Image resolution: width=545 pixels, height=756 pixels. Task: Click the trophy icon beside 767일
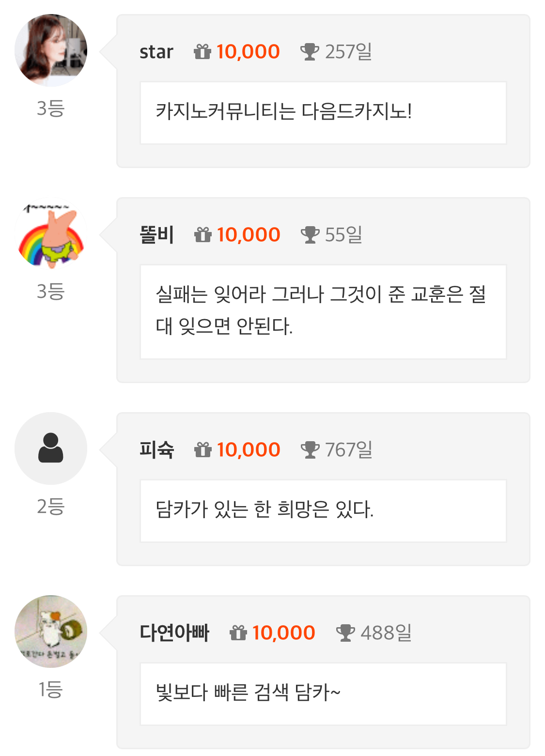310,450
